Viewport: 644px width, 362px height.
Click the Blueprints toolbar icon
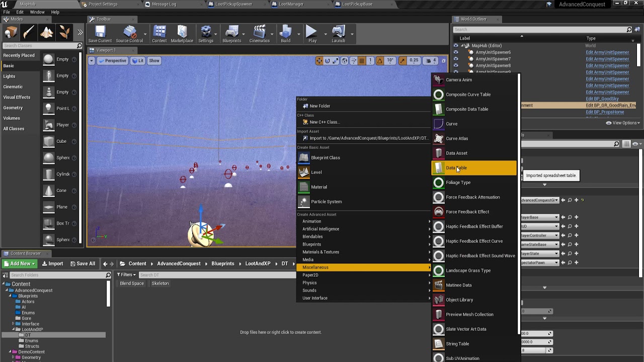(232, 34)
